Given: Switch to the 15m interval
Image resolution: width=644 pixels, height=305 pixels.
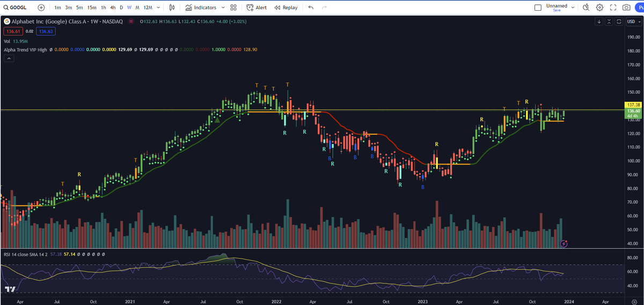Looking at the screenshot, I should [92, 8].
